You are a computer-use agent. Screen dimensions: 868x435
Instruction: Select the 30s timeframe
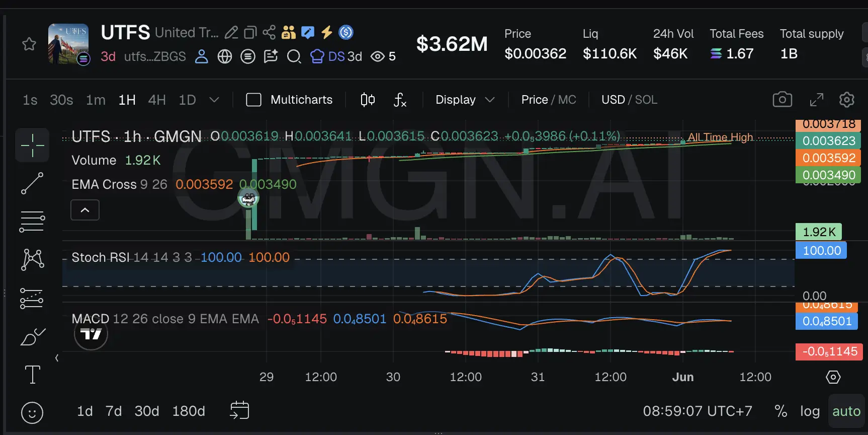(61, 100)
